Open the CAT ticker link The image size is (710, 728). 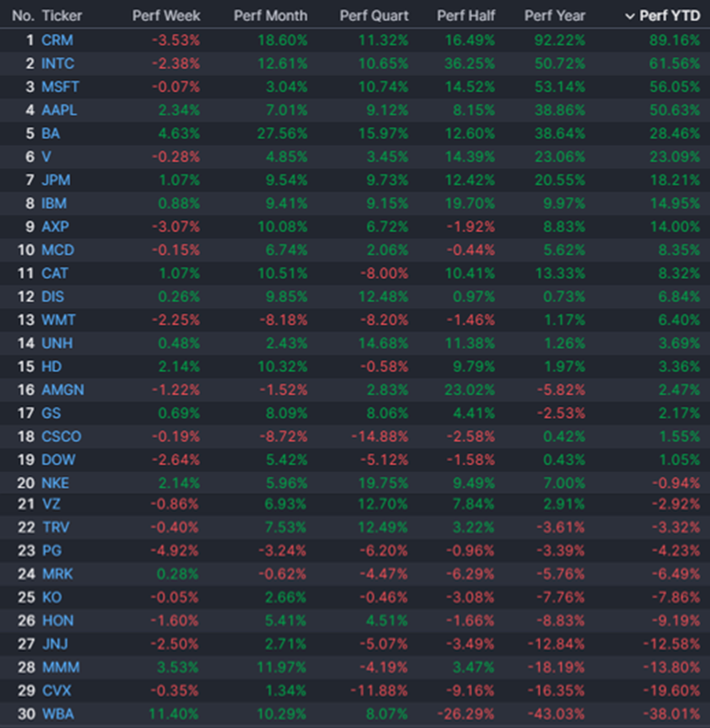(54, 274)
